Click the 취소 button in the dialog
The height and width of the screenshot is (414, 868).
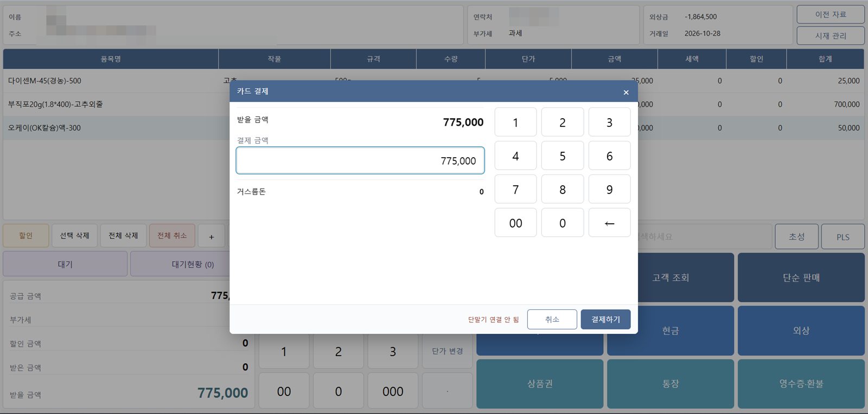552,319
